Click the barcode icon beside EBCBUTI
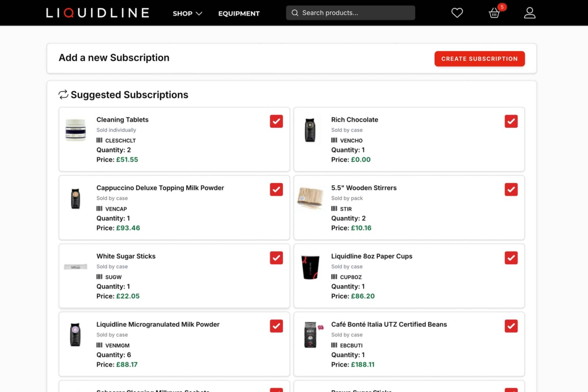The image size is (588, 392). click(335, 344)
